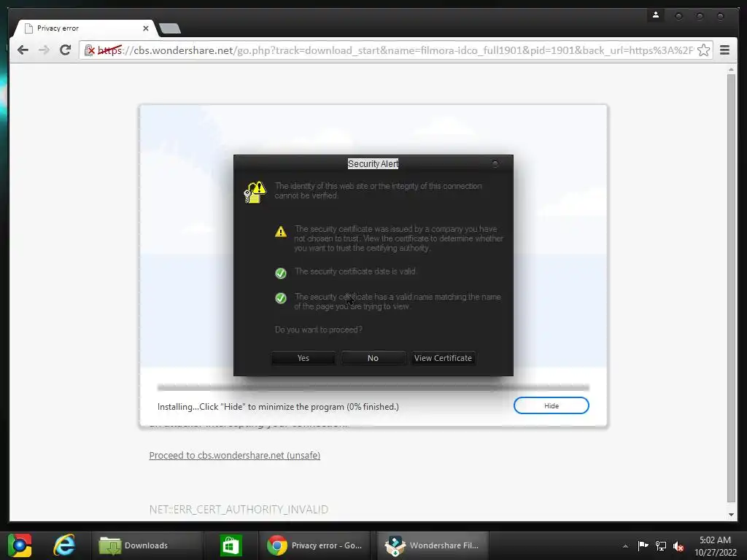Click 'Do you want to proceed?' text
This screenshot has width=747, height=560.
[x=318, y=330]
